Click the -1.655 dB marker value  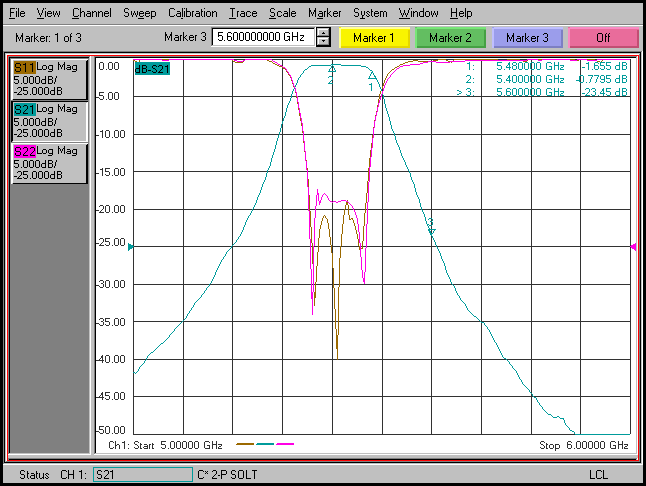[604, 66]
